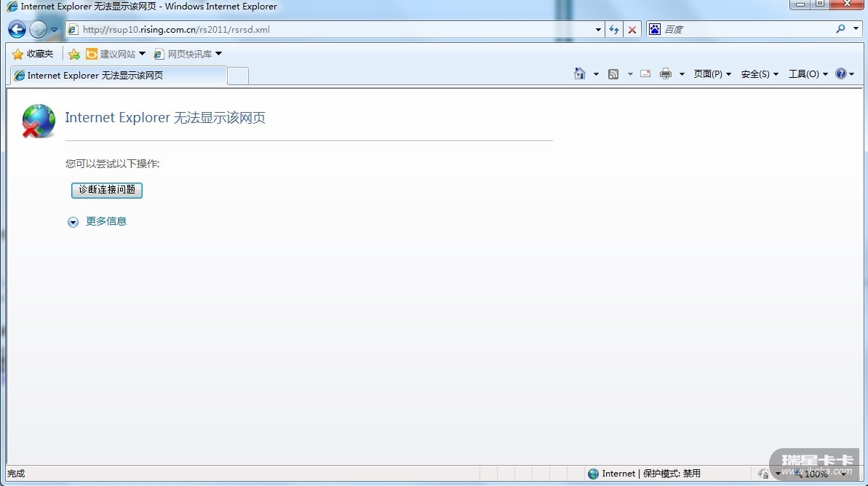This screenshot has width=868, height=486.
Task: Open the 安全(S) menu
Action: point(760,73)
